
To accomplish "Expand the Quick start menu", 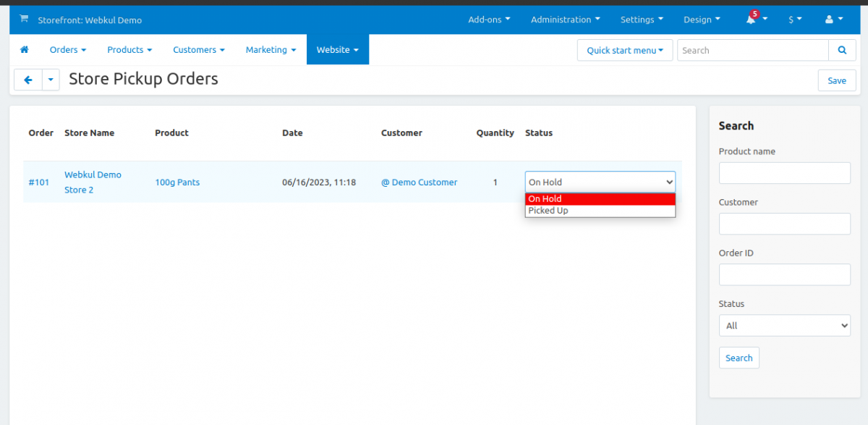I will pyautogui.click(x=625, y=51).
